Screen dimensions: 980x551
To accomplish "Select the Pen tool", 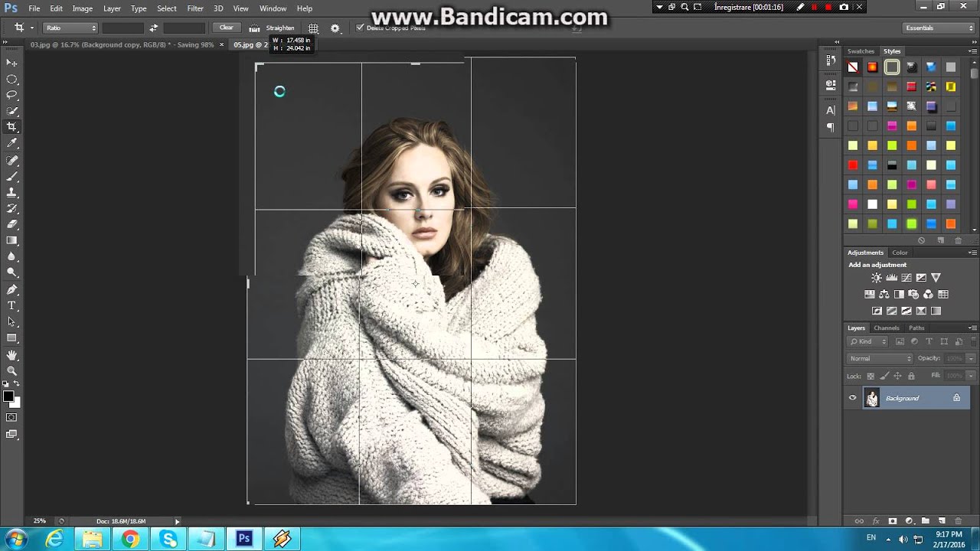I will 11,290.
